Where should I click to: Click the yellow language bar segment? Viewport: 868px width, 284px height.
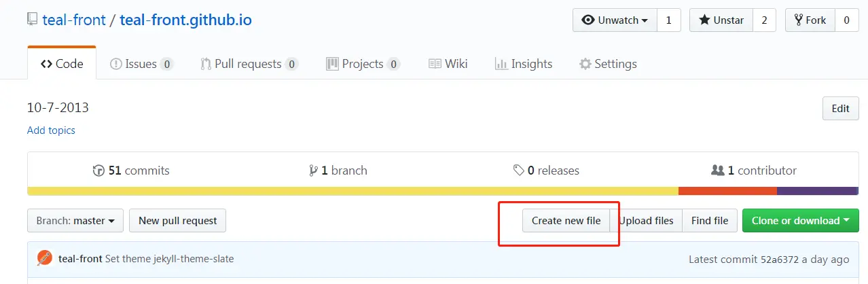(x=353, y=191)
